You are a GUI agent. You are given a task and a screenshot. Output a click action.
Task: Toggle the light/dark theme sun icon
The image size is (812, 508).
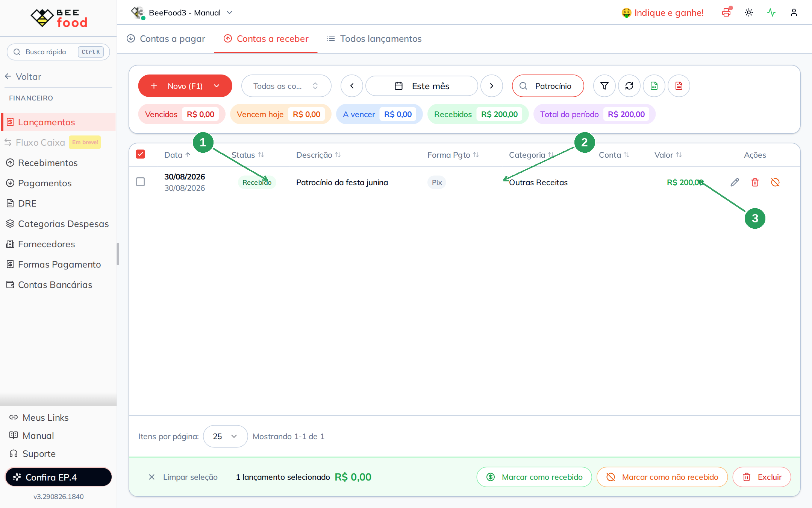point(749,12)
